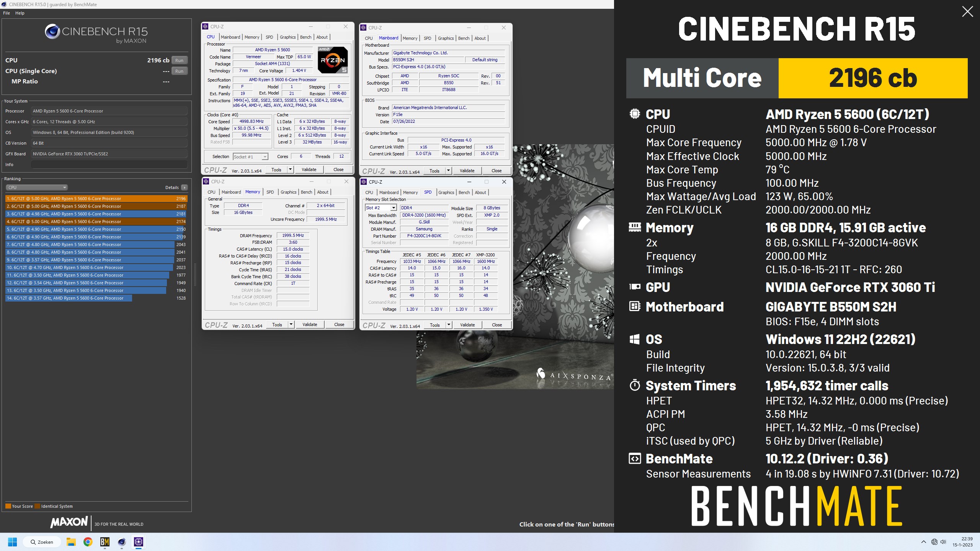Open the Socket #1 selection dropdown

(x=250, y=156)
